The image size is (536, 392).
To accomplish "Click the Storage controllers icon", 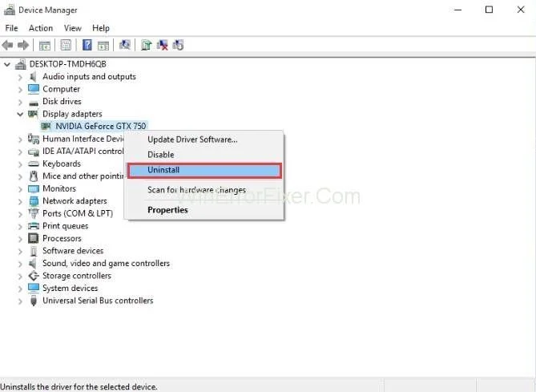I will coord(34,276).
